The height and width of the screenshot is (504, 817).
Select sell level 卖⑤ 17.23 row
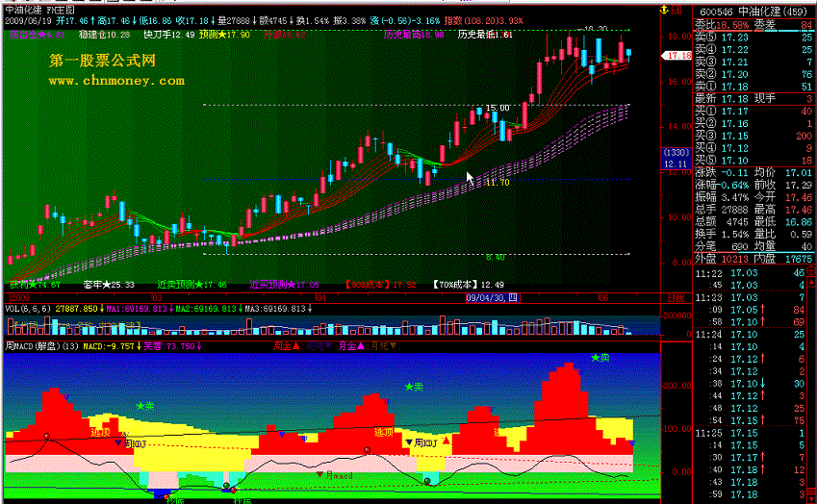point(753,37)
